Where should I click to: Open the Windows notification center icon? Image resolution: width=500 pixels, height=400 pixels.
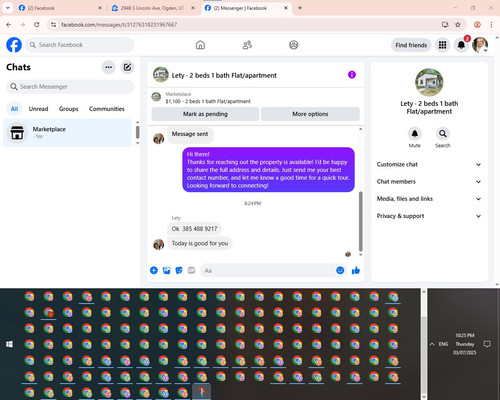pos(487,344)
